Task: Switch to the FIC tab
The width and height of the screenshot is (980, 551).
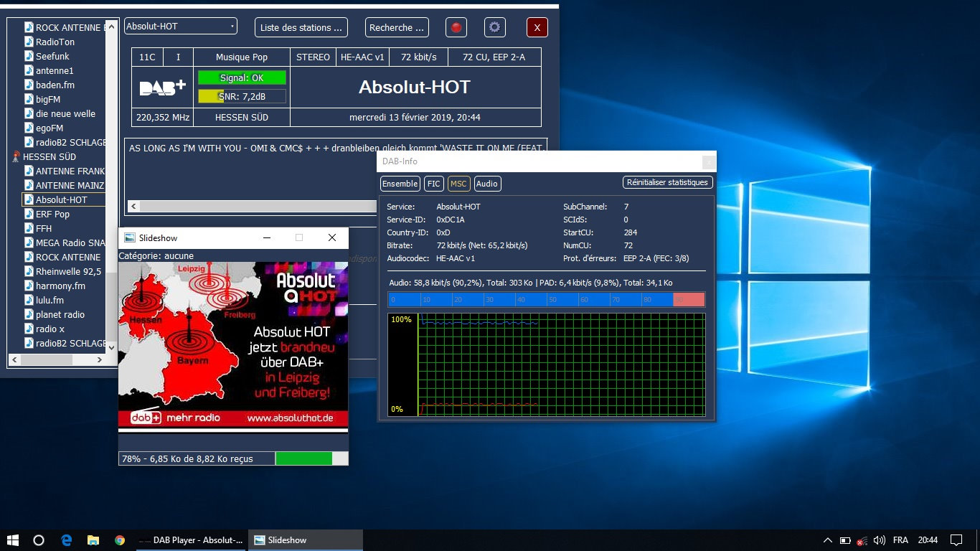Action: tap(433, 184)
